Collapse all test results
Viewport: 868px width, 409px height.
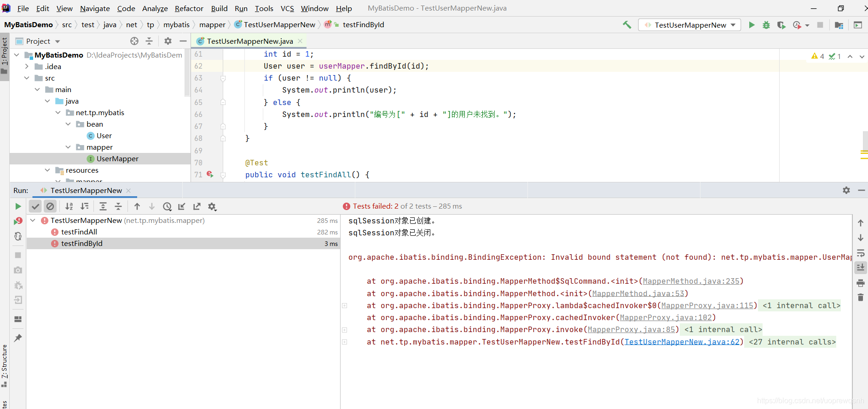118,206
